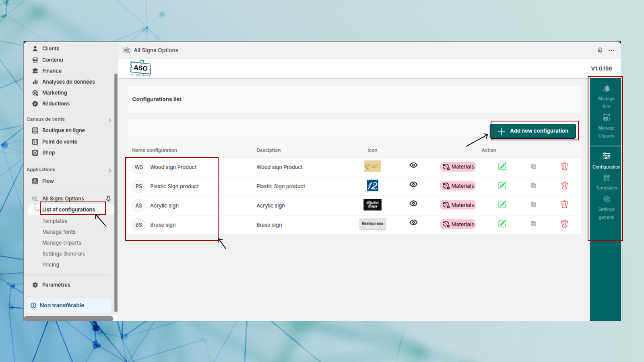
Task: Delete the Brase sign configuration
Action: pos(564,224)
